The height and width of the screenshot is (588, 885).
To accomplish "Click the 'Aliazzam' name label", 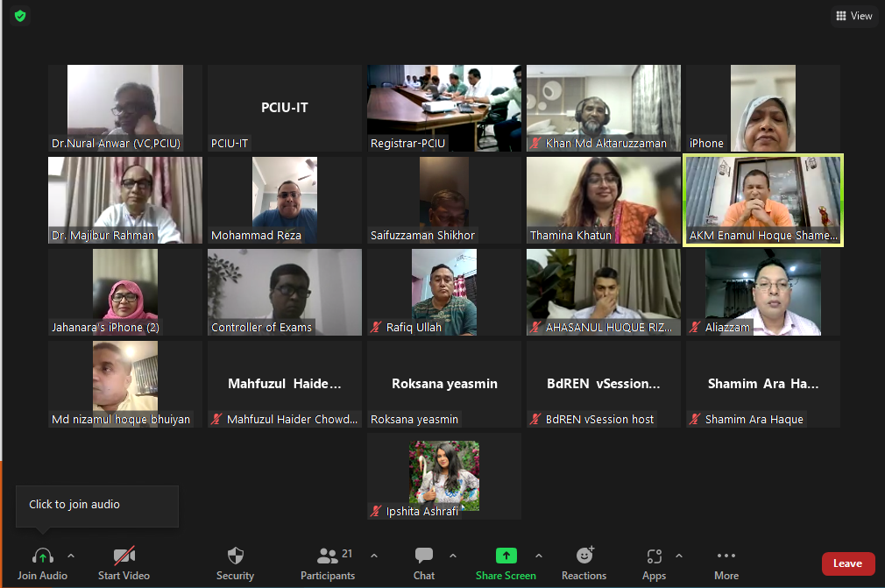I will [727, 327].
